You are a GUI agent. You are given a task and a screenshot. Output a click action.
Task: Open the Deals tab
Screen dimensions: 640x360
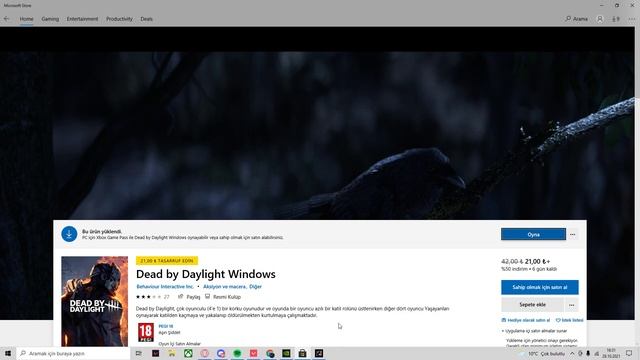click(147, 19)
